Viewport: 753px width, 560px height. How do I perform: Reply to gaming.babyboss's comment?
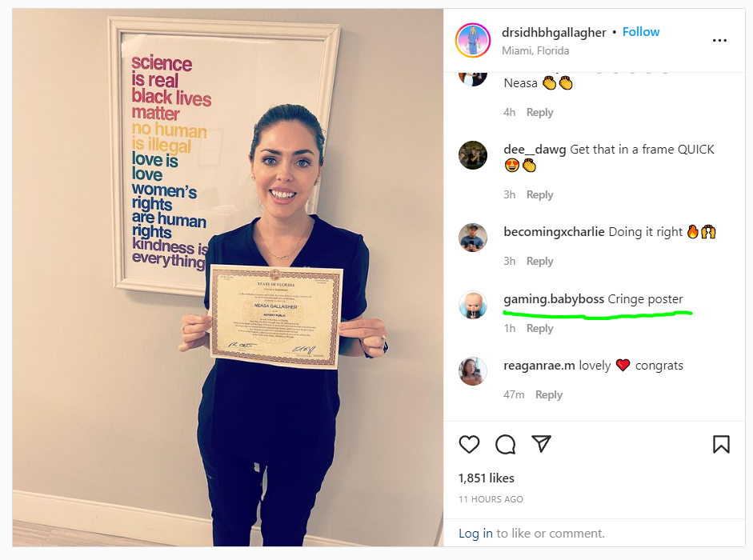(540, 328)
